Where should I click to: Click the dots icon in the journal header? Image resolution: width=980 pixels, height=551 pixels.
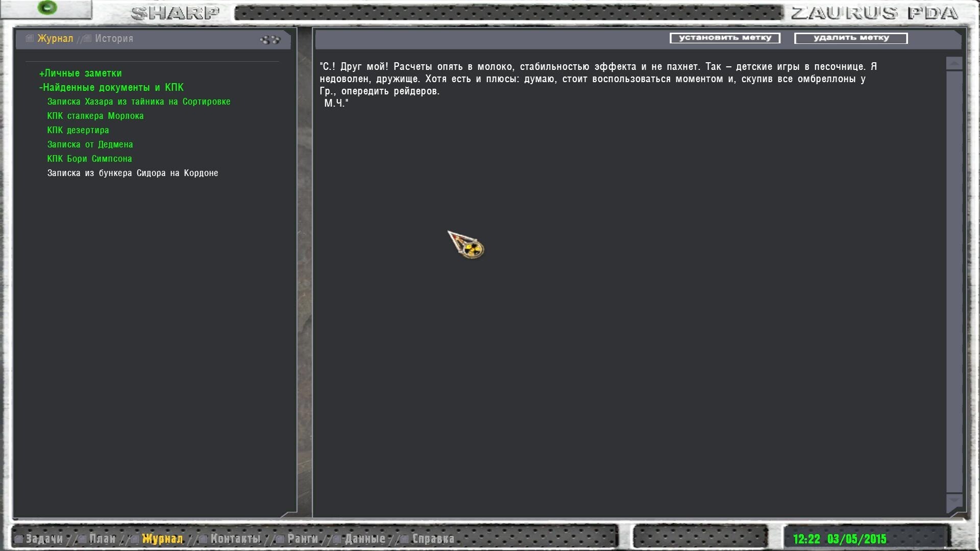[x=270, y=39]
